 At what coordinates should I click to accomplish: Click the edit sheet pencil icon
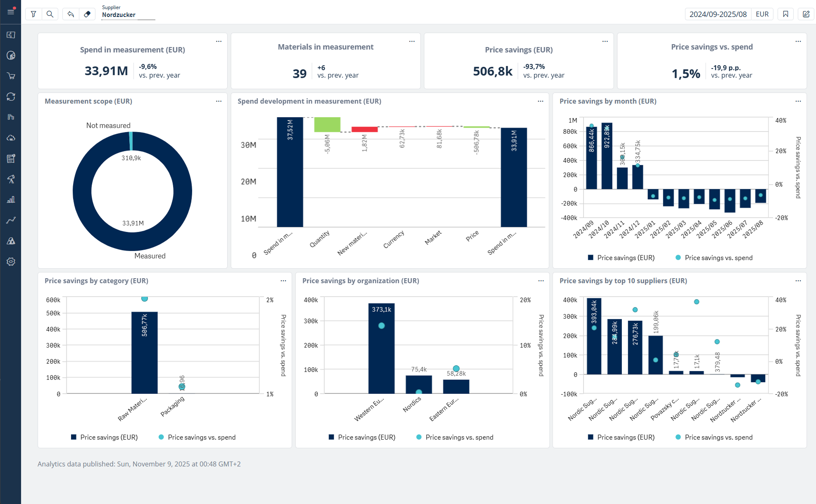coord(806,14)
